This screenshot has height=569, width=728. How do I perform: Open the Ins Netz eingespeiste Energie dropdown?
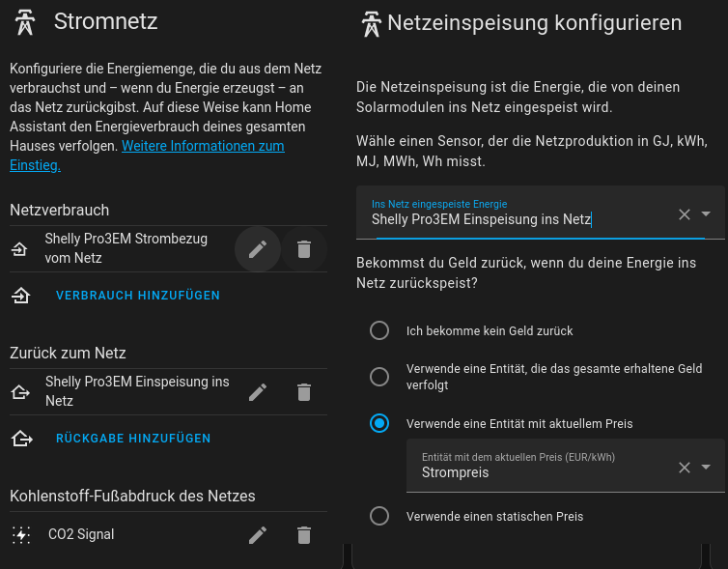(x=706, y=213)
